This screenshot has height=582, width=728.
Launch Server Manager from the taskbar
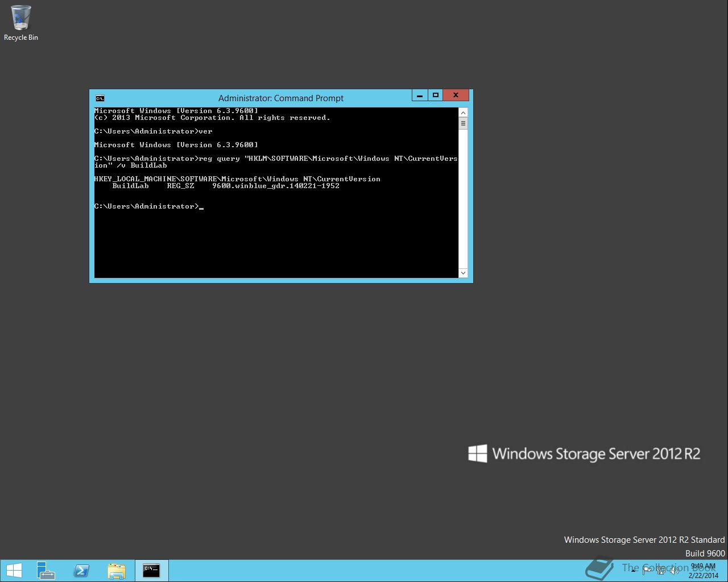45,571
